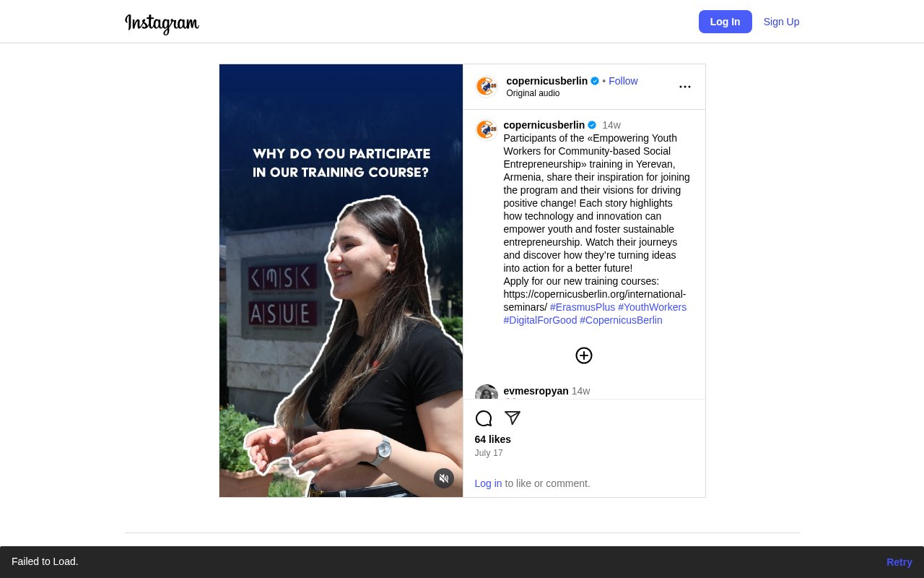This screenshot has width=924, height=578.
Task: Open the #ErasmusPlus hashtag
Action: (583, 307)
